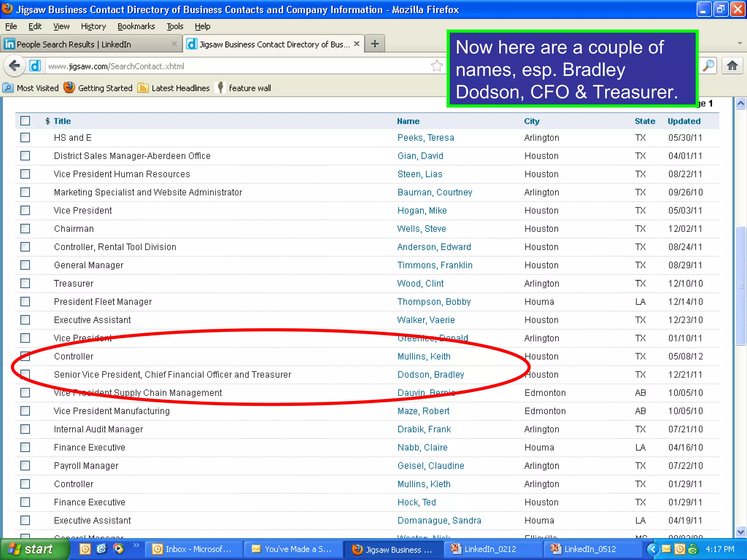Screen dimensions: 747x560
Task: Click the search magnifier icon
Action: click(x=708, y=66)
